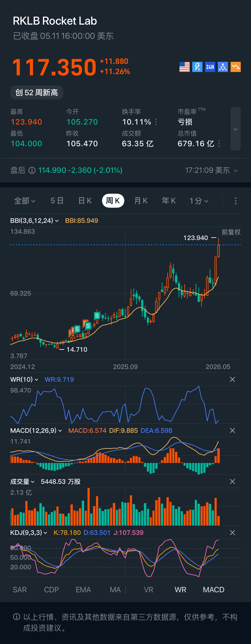Viewport: 251px width, 644px height.
Task: Tap the price 117.350
Action: (x=54, y=67)
